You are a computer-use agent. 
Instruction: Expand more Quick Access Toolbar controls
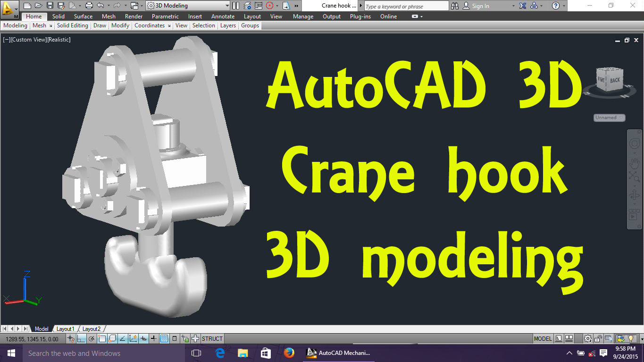(296, 6)
